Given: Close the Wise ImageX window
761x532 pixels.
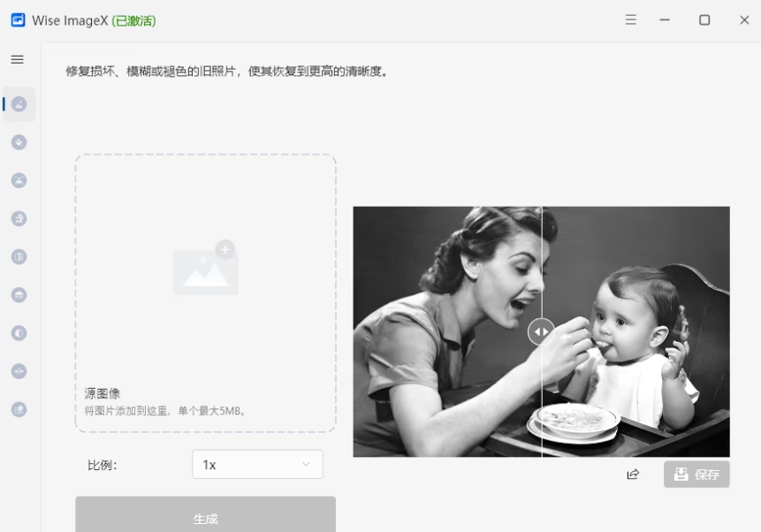Looking at the screenshot, I should pyautogui.click(x=744, y=20).
